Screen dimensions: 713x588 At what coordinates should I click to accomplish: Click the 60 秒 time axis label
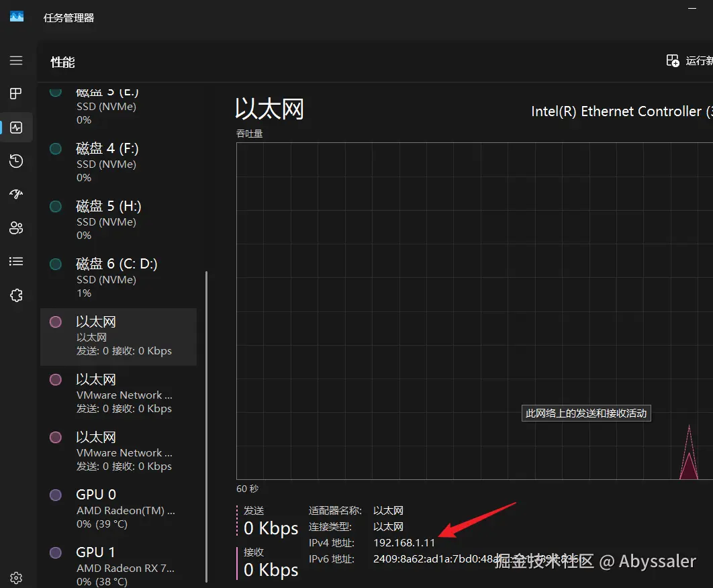[x=247, y=489]
